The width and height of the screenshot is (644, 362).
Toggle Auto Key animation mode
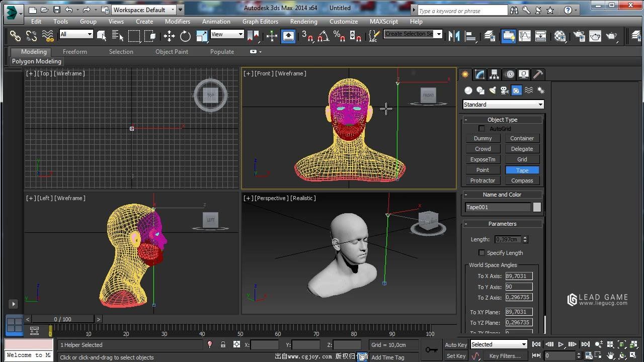pos(456,345)
